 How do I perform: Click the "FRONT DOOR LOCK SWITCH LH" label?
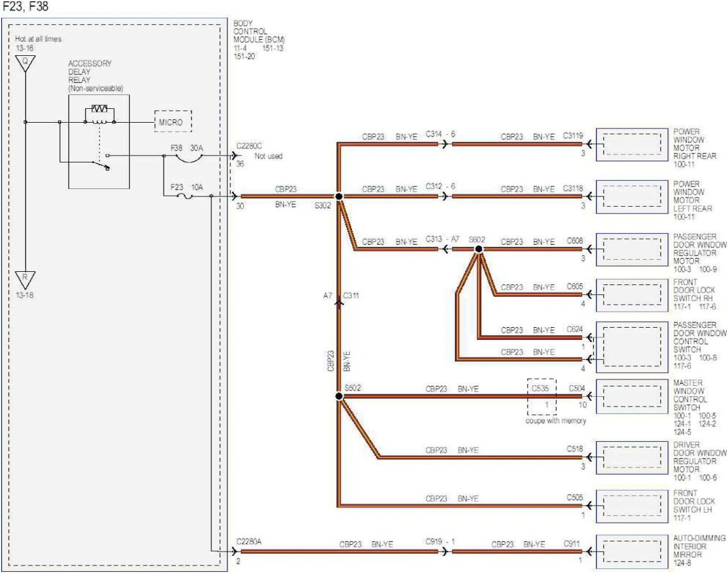tap(694, 502)
